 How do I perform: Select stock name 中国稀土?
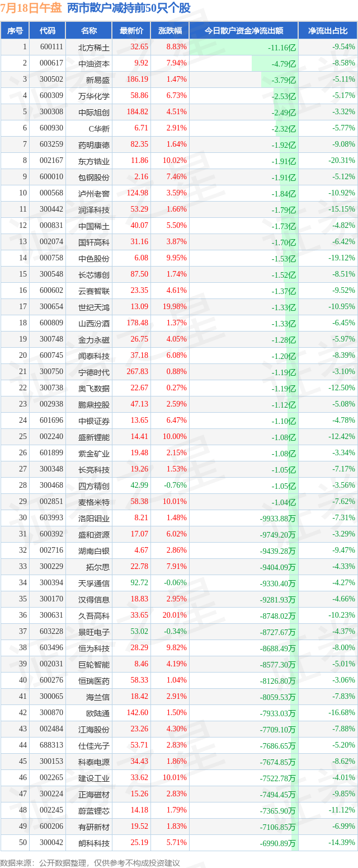pos(94,226)
